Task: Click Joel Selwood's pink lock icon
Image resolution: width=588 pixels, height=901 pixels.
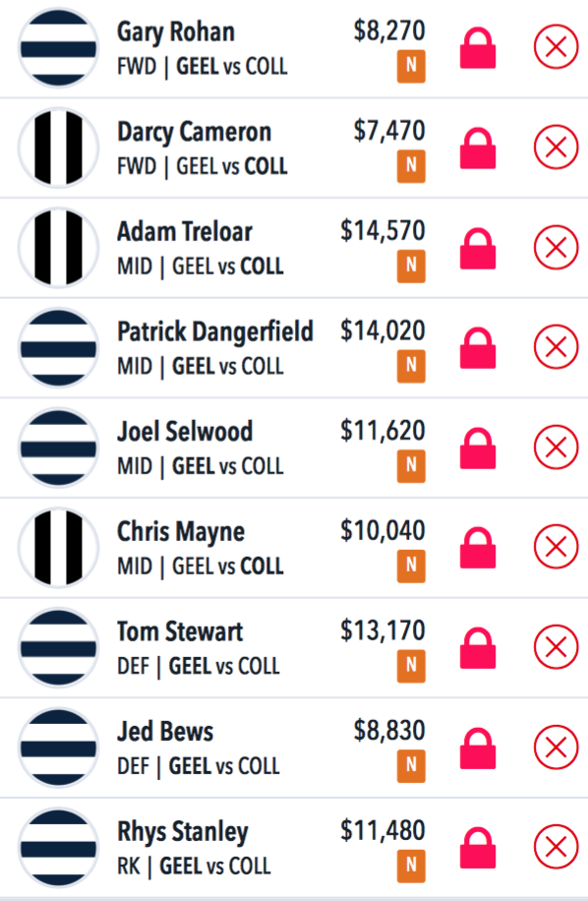Action: pos(478,449)
